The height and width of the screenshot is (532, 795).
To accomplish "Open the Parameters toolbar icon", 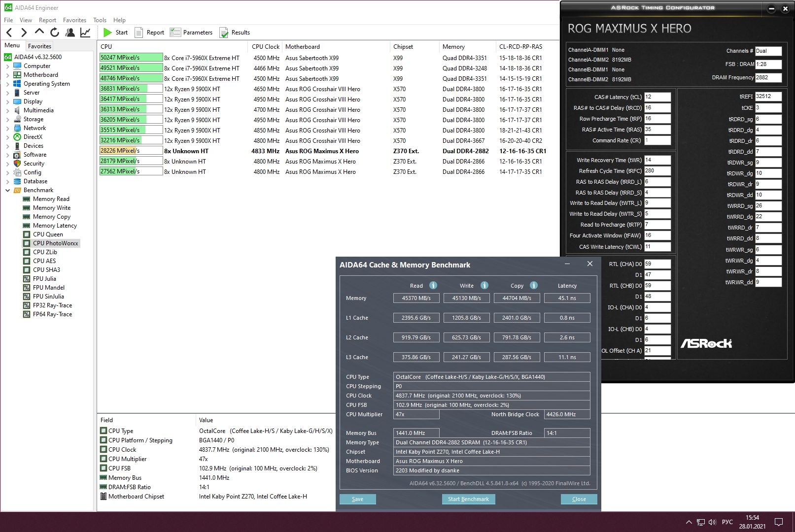I will tap(175, 33).
